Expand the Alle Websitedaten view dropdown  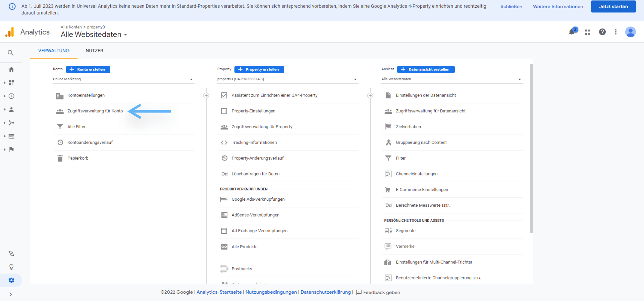(x=451, y=79)
